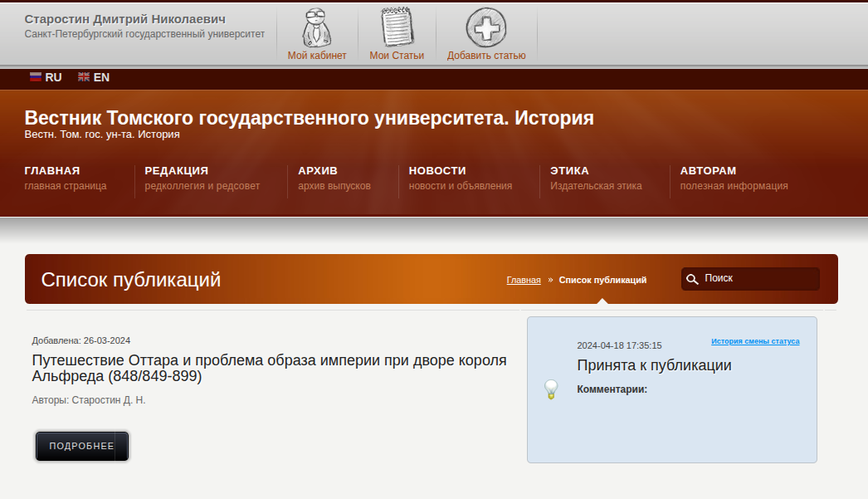The image size is (868, 499).
Task: Switch language via UK flag icon
Action: 84,77
